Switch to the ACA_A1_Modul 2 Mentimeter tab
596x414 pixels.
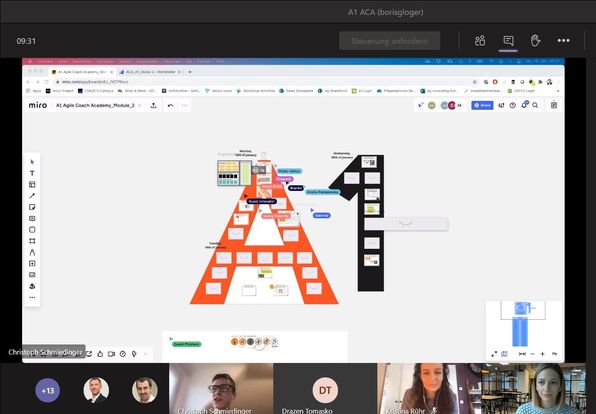click(151, 72)
